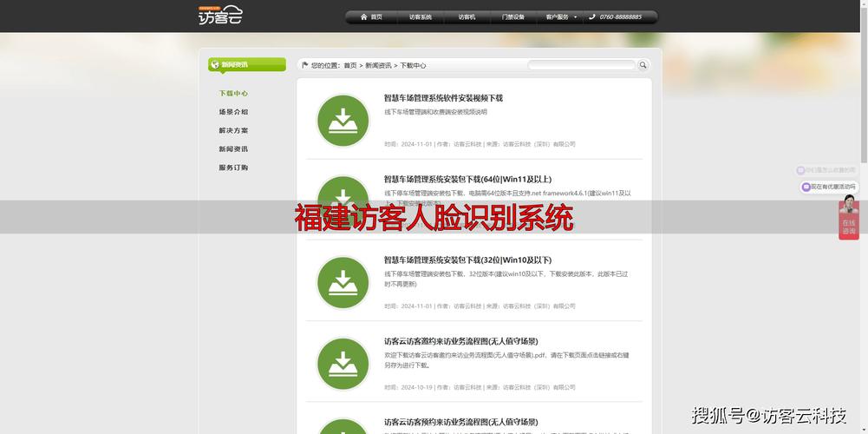Click breadcrumb item 下载中心
868x434 pixels.
[413, 65]
